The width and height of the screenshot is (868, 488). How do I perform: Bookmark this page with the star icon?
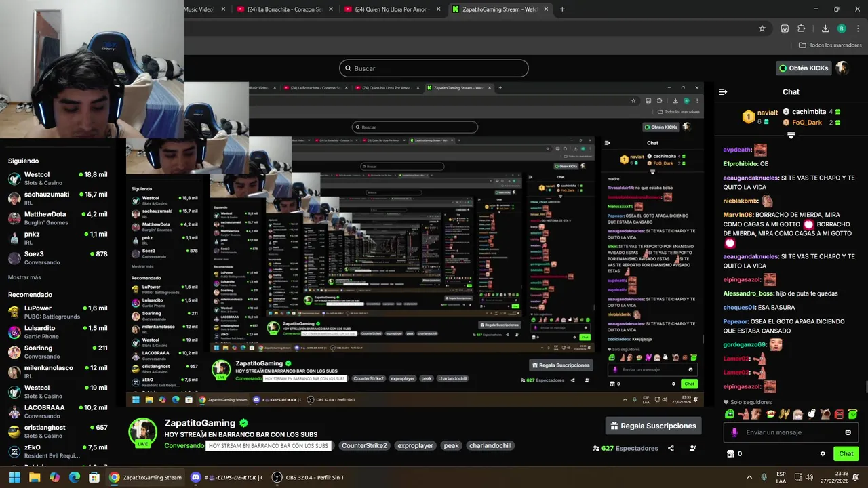click(762, 28)
